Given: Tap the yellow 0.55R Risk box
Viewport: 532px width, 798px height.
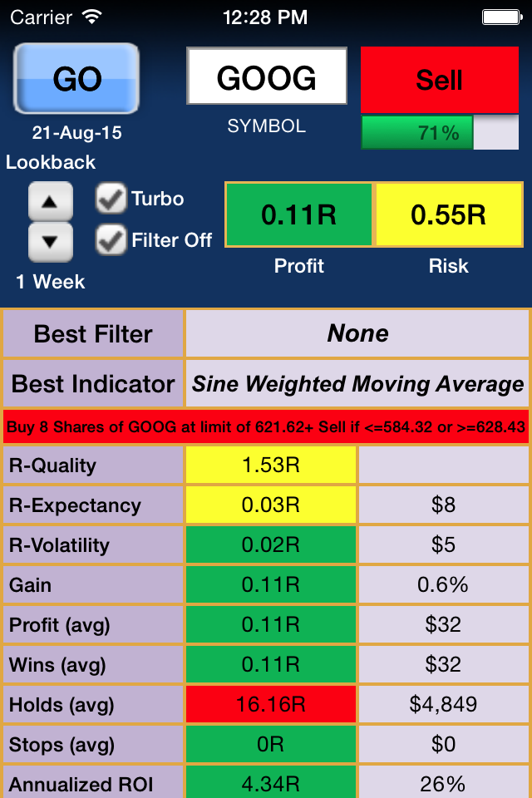Looking at the screenshot, I should pos(449,214).
